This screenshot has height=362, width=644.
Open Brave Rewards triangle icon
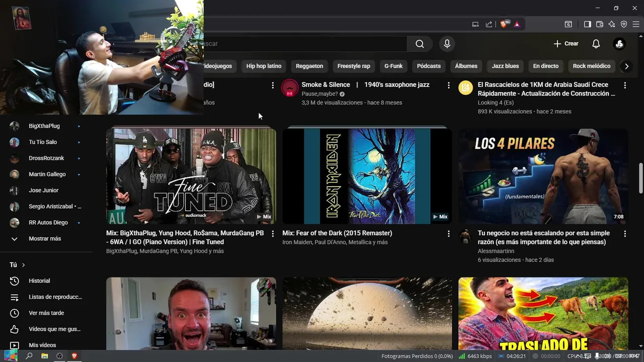517,24
